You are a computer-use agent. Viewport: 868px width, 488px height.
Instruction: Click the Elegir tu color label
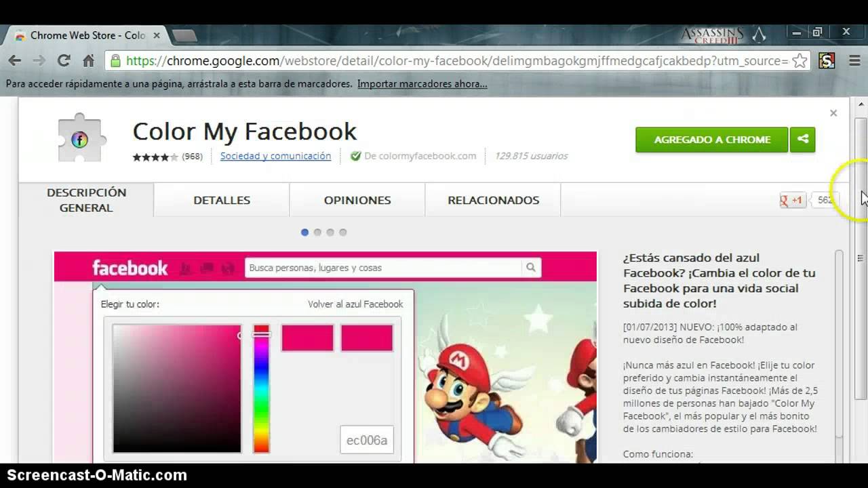(130, 304)
